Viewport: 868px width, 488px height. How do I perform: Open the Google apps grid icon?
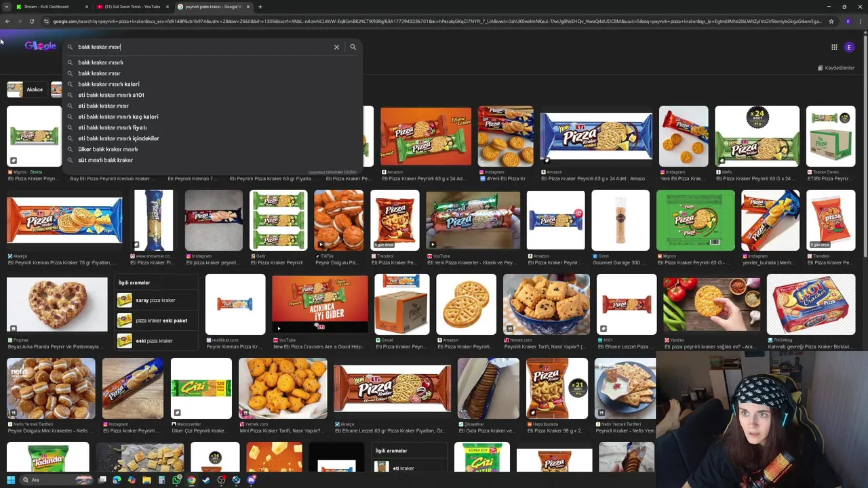[834, 47]
